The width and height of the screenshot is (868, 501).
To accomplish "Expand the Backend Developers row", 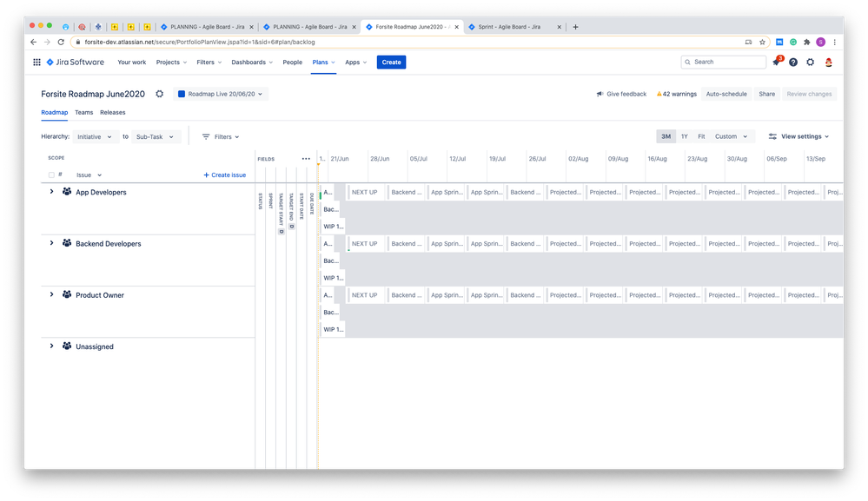I will click(x=51, y=243).
